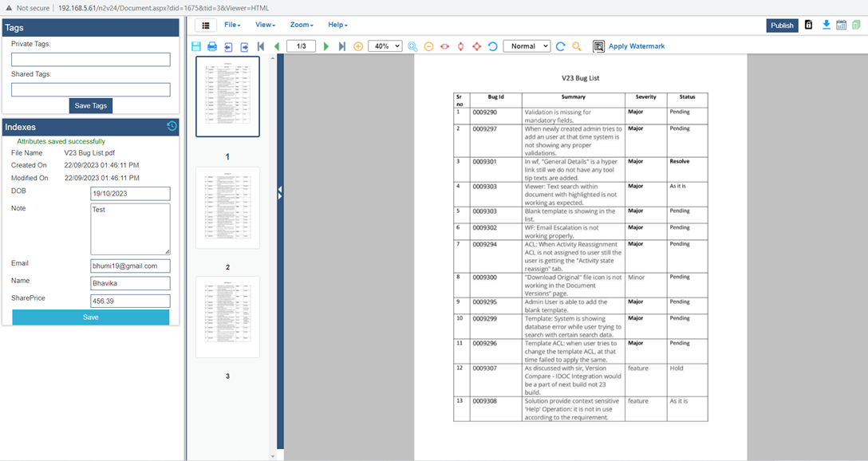Click the Publish button
The width and height of the screenshot is (868, 461).
coord(782,26)
